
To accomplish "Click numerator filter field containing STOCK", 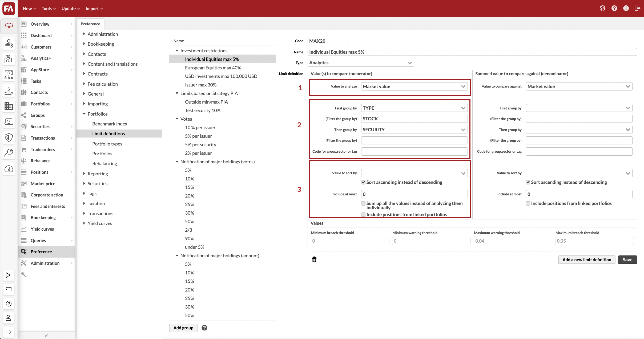I will pyautogui.click(x=414, y=119).
